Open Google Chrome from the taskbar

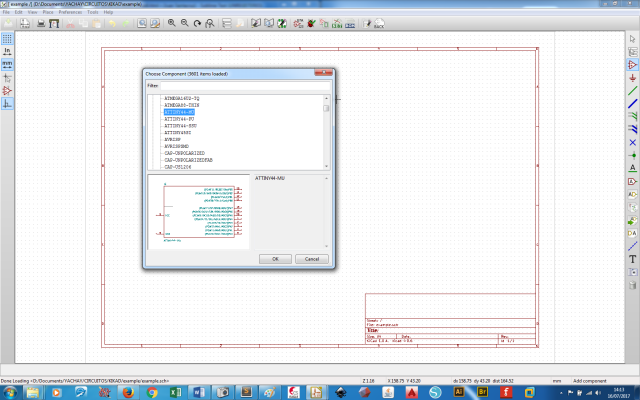point(152,393)
